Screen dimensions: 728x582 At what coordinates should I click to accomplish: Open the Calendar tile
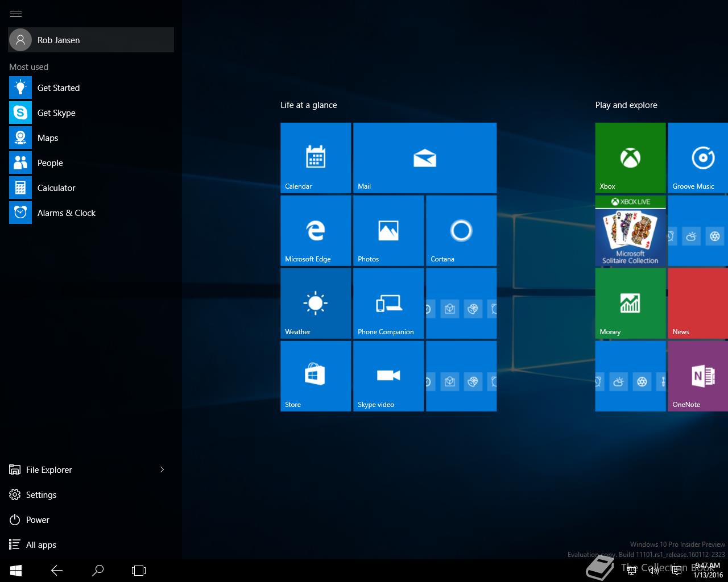point(316,158)
